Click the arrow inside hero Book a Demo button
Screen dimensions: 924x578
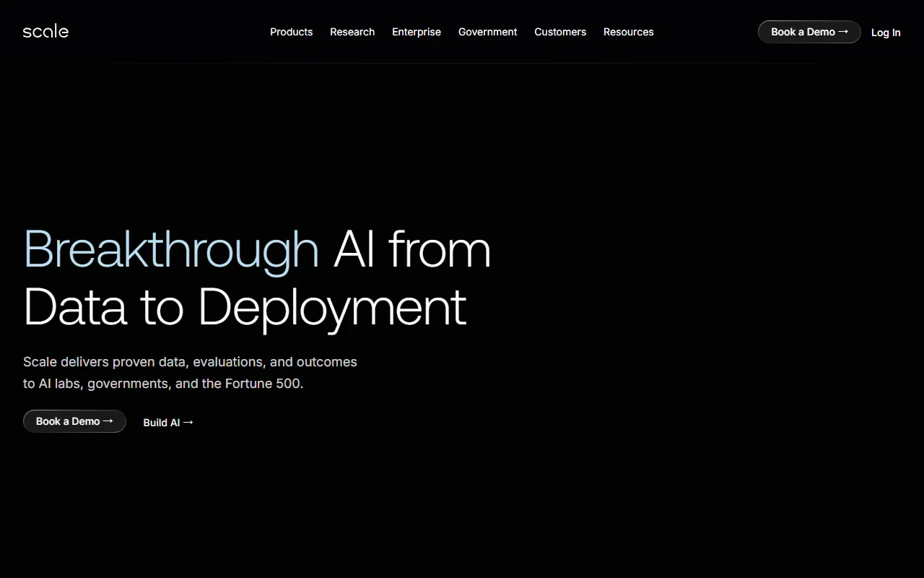(108, 421)
